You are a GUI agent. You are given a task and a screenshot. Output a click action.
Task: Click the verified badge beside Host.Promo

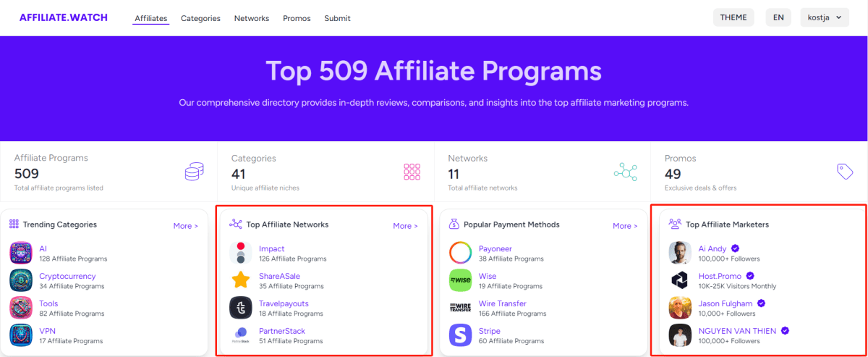(750, 276)
